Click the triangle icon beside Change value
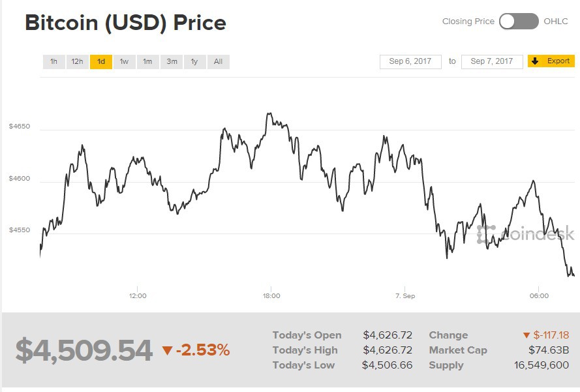Image resolution: width=580 pixels, height=392 pixels. point(527,335)
